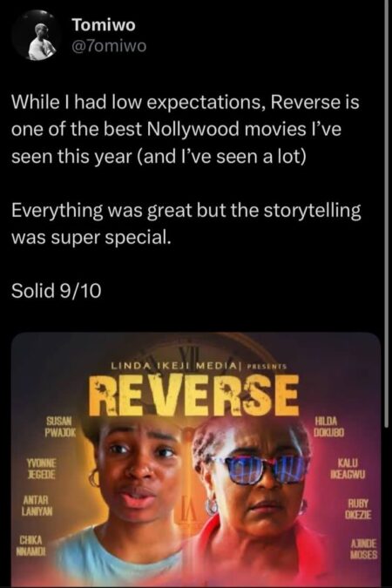Select the 'Solid 9/10' rating text
The image size is (392, 588).
point(57,291)
